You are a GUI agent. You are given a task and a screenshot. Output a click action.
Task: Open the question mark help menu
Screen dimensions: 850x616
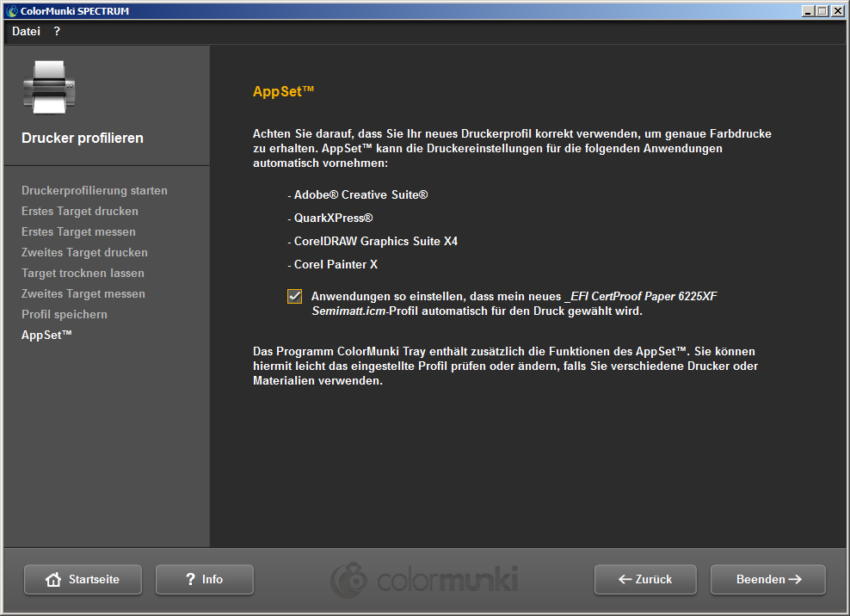click(57, 32)
